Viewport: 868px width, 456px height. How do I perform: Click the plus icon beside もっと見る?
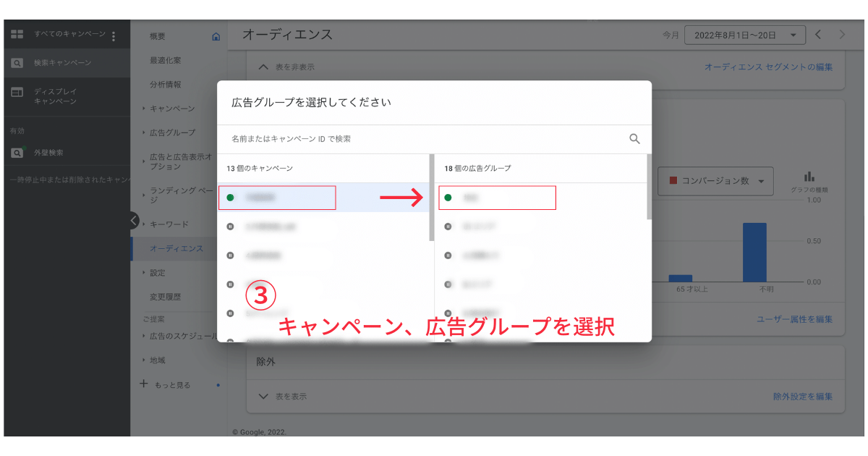(144, 384)
